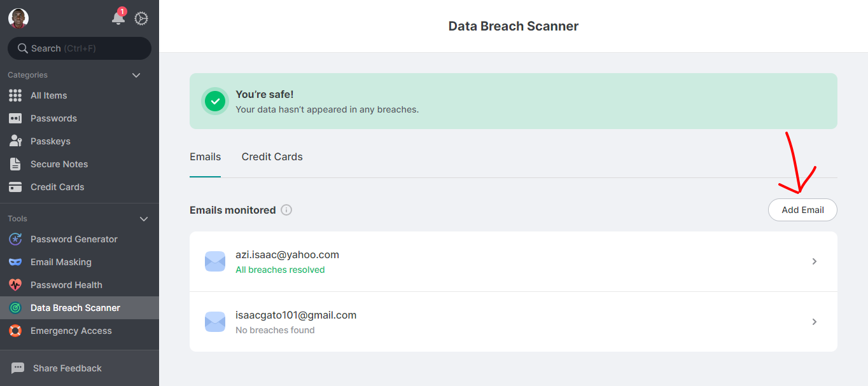Screen dimensions: 868x386
Task: Open settings gear icon in sidebar
Action: (x=141, y=18)
